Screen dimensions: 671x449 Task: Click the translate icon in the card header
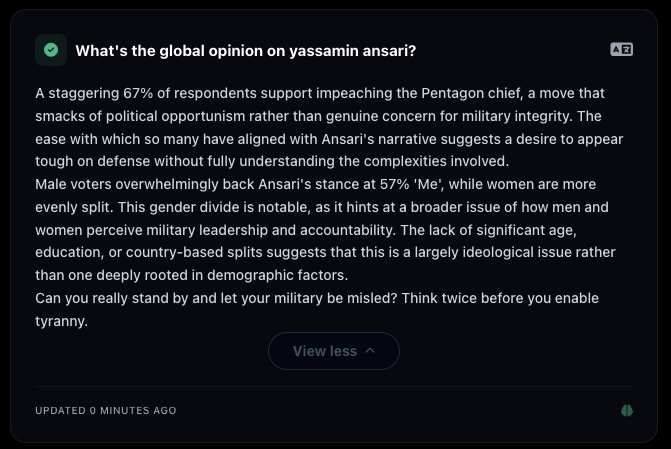621,50
